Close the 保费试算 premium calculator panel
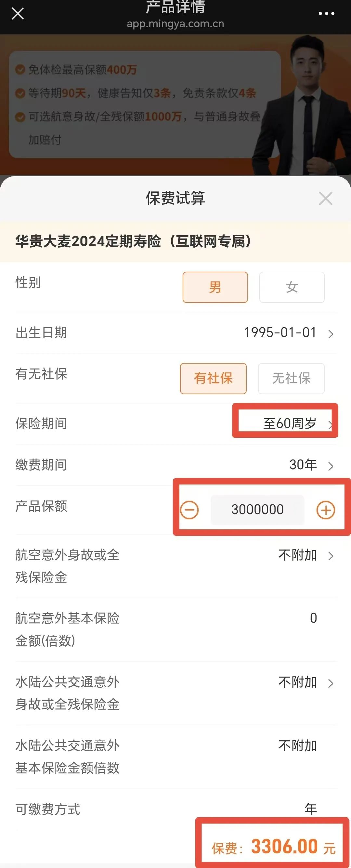This screenshot has width=351, height=868. [x=325, y=199]
